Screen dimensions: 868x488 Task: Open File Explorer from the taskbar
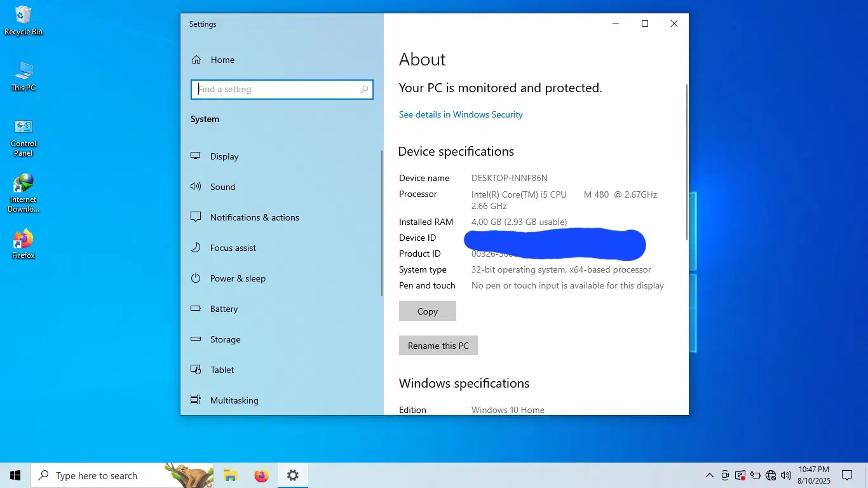click(230, 475)
